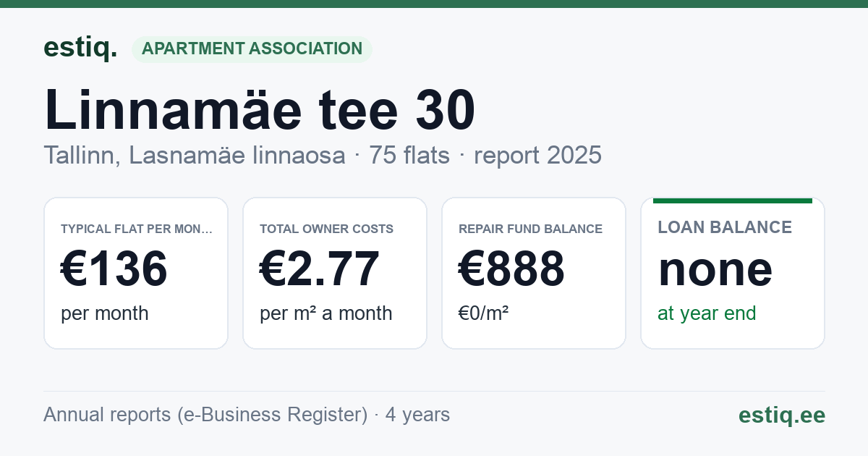Click the €0/m² text

483,313
